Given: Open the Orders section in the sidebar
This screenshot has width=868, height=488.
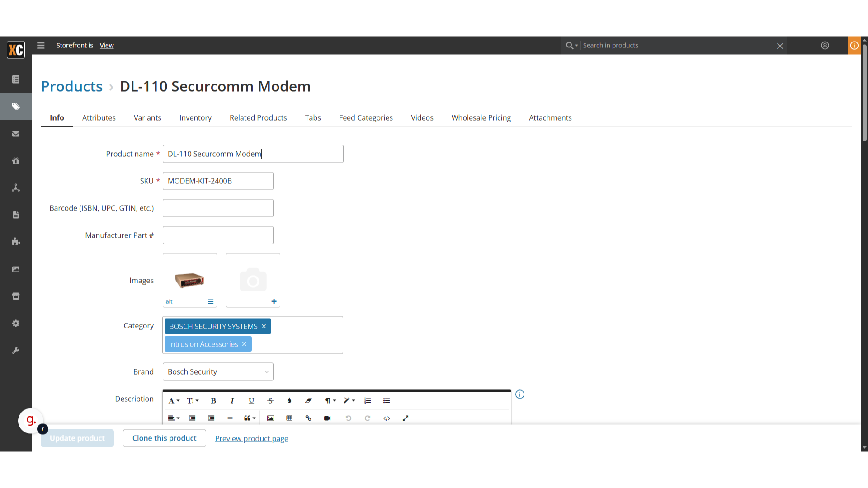Looking at the screenshot, I should click(x=16, y=80).
